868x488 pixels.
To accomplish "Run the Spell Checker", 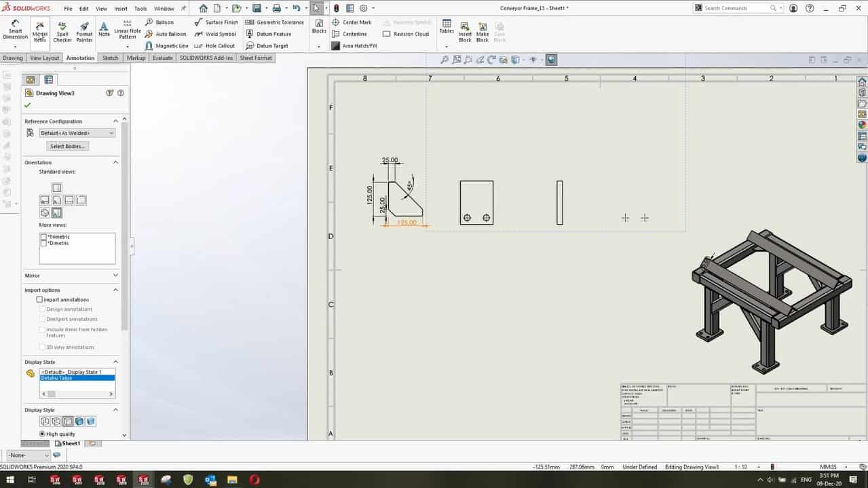I will [x=62, y=31].
